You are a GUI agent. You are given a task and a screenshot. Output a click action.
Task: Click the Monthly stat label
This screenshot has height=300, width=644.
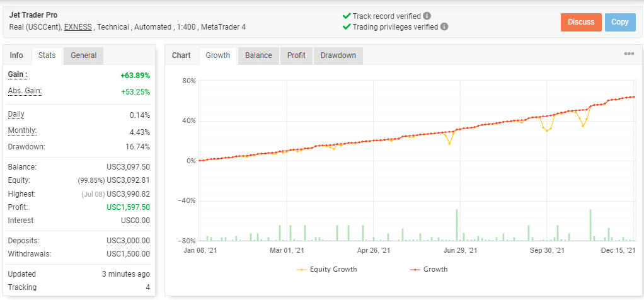(x=22, y=130)
